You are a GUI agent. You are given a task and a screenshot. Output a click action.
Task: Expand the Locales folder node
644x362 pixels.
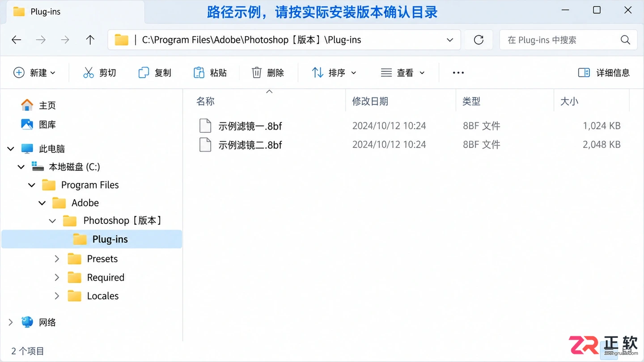click(57, 296)
